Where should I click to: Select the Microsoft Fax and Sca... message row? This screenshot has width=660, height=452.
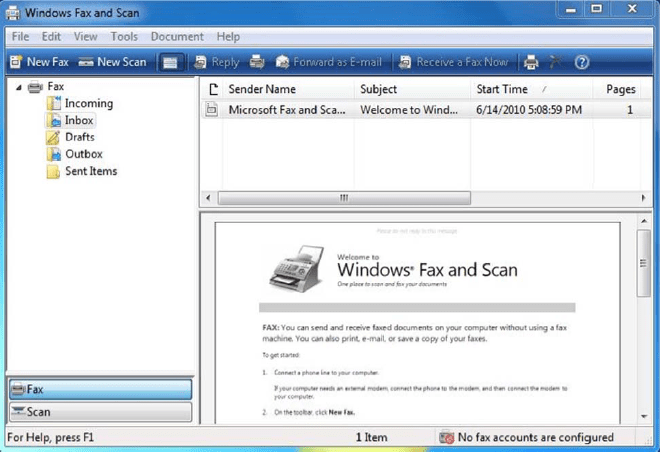426,110
